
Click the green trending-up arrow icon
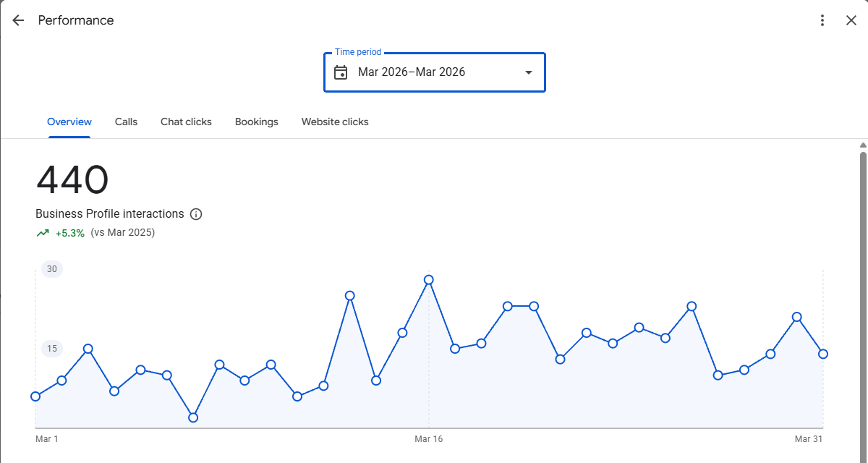(x=43, y=233)
